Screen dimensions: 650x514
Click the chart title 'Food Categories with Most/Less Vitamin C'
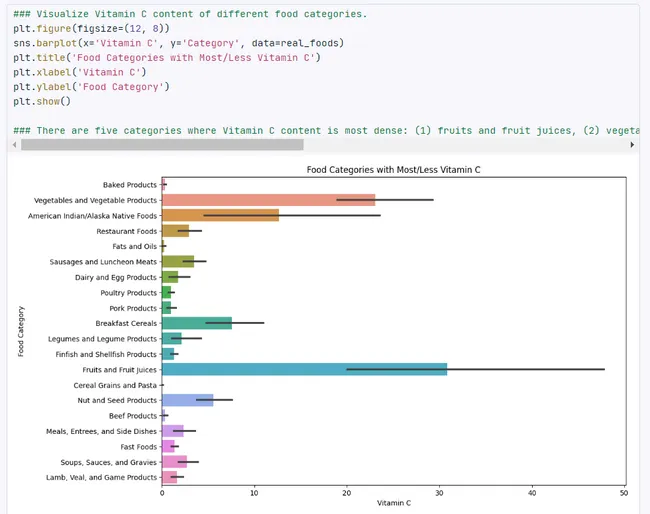click(393, 170)
